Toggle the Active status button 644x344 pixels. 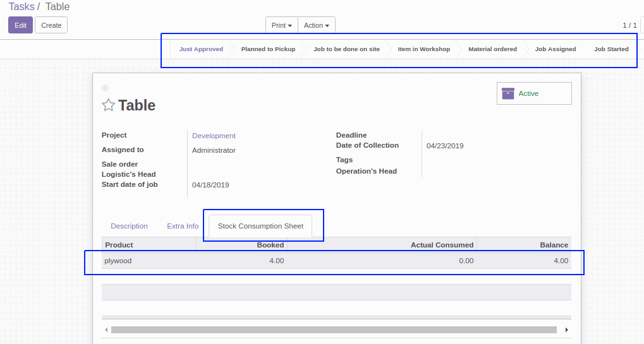(x=533, y=93)
